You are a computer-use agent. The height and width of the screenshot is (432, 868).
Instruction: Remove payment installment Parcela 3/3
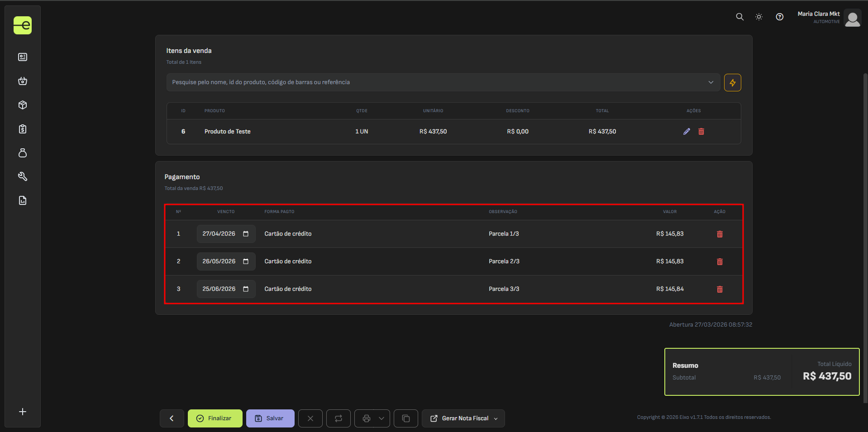coord(720,290)
